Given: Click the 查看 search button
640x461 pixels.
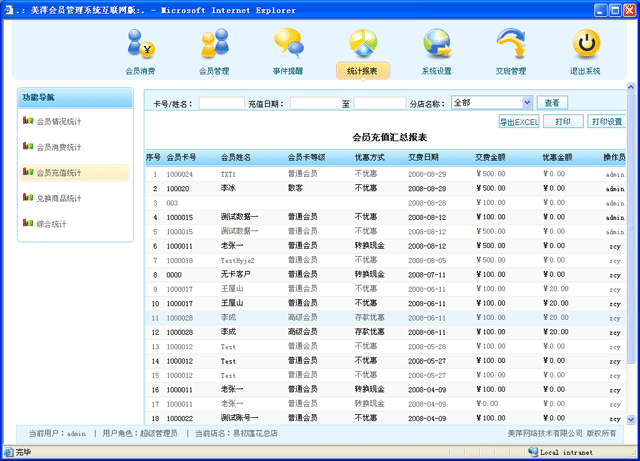Looking at the screenshot, I should (x=552, y=102).
